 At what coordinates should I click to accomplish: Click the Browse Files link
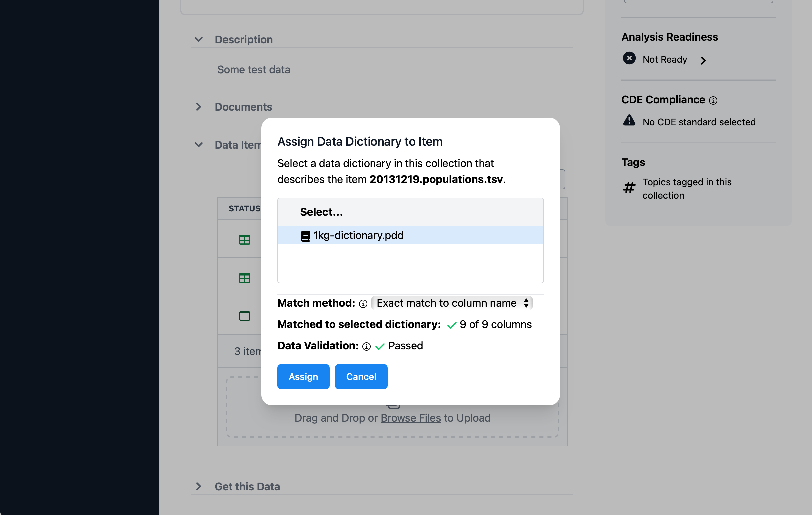point(410,418)
